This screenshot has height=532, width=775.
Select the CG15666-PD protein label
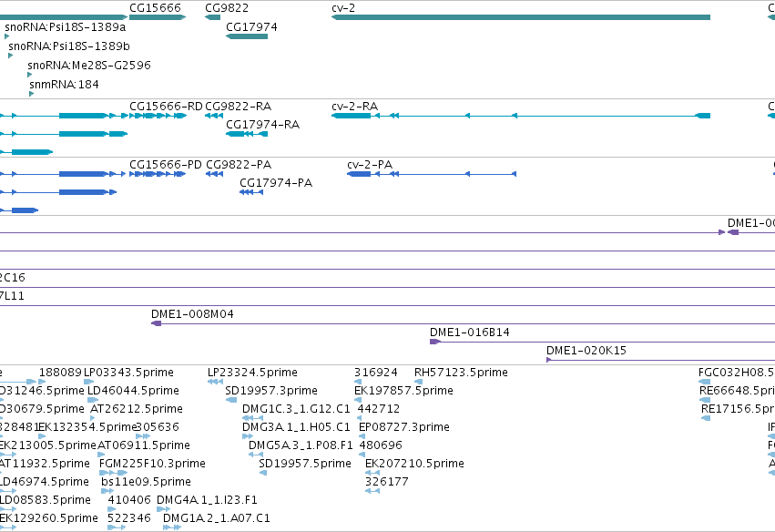166,165
